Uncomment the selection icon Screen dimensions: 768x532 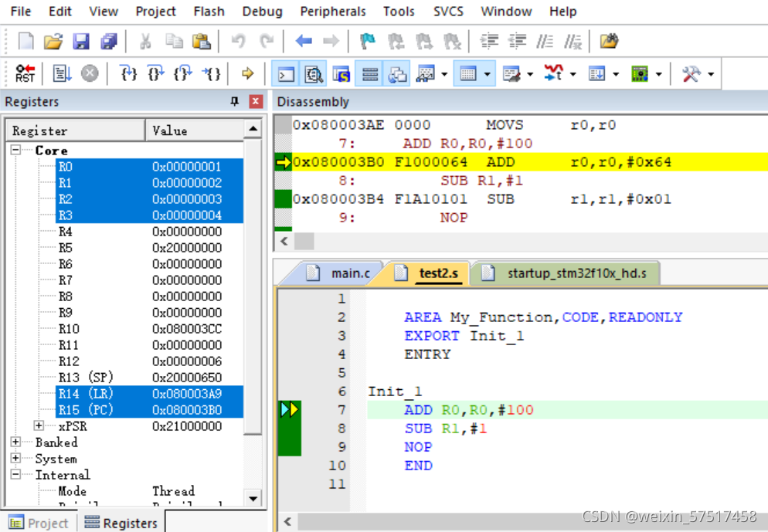click(x=573, y=42)
